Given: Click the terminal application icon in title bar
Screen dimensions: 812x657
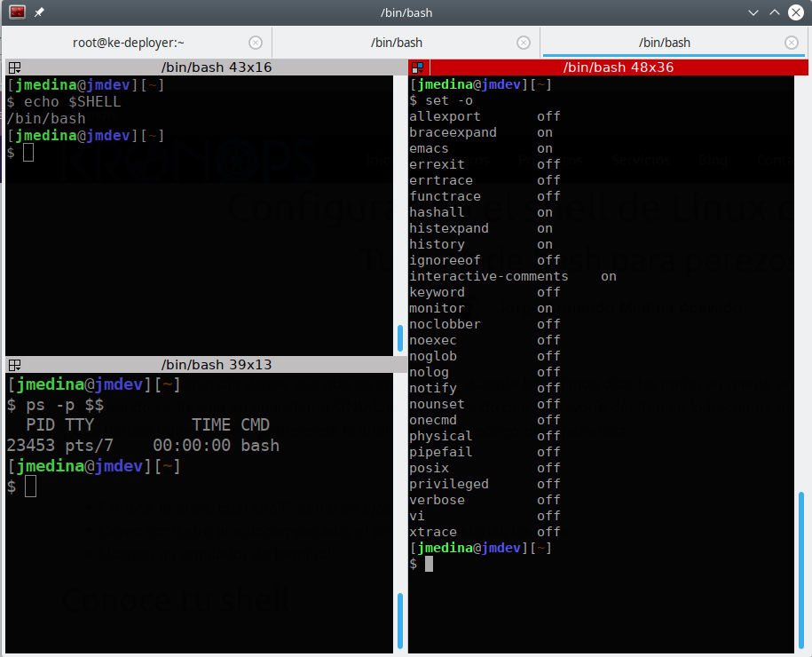Looking at the screenshot, I should click(x=18, y=12).
